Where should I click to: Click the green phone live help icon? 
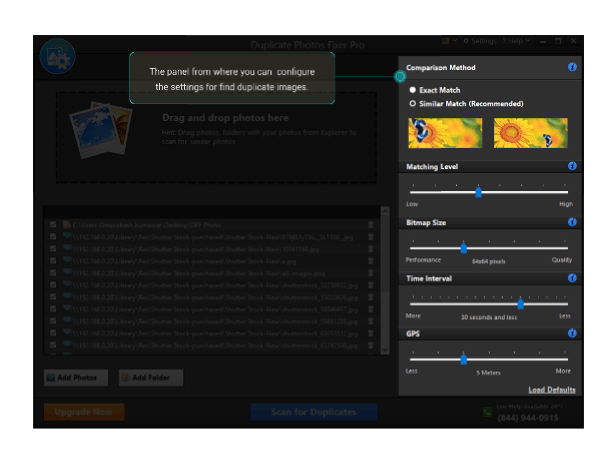tap(487, 412)
